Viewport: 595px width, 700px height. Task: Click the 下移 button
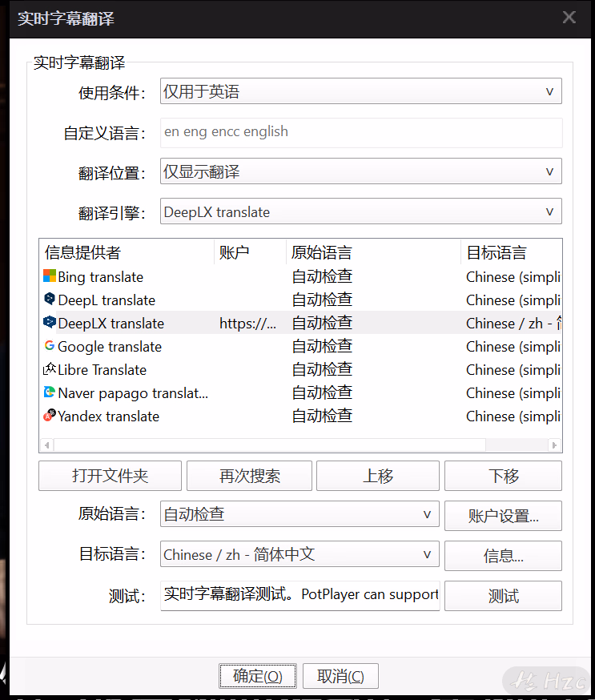503,476
